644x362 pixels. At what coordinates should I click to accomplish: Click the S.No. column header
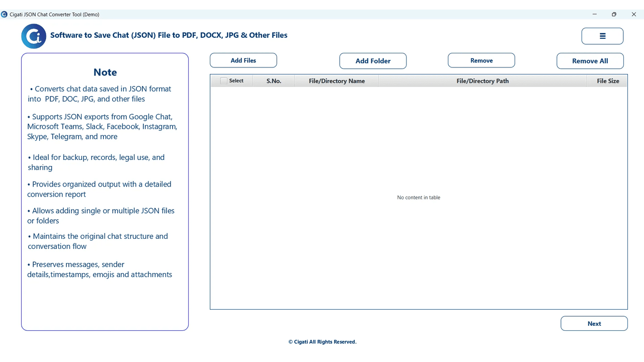pyautogui.click(x=274, y=81)
